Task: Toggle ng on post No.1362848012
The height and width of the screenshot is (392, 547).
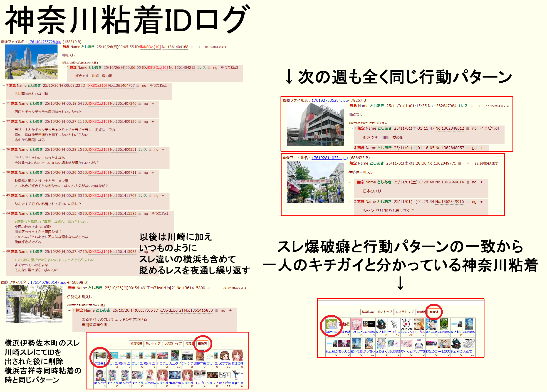Action: (x=474, y=128)
